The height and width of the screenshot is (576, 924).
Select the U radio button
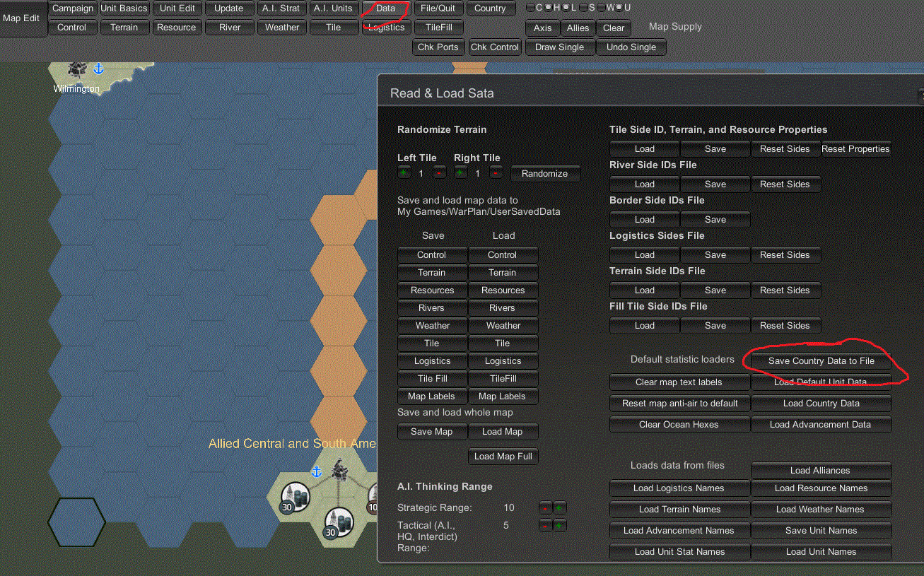coord(619,8)
